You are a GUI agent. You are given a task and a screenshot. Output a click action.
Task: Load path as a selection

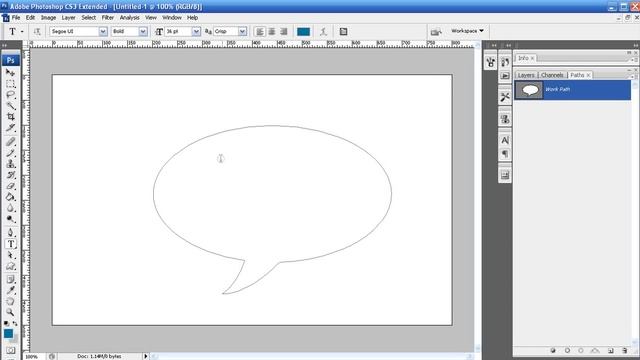pyautogui.click(x=581, y=351)
